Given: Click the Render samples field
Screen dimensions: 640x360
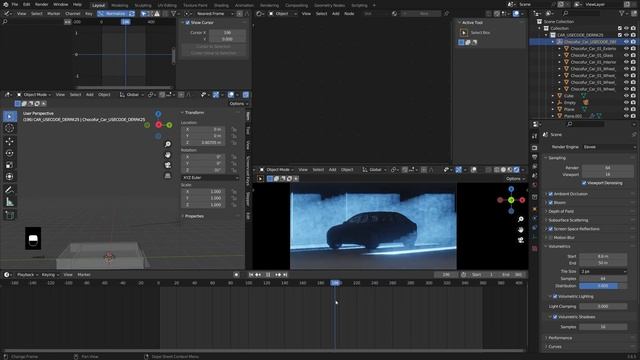Looking at the screenshot, I should coord(607,168).
